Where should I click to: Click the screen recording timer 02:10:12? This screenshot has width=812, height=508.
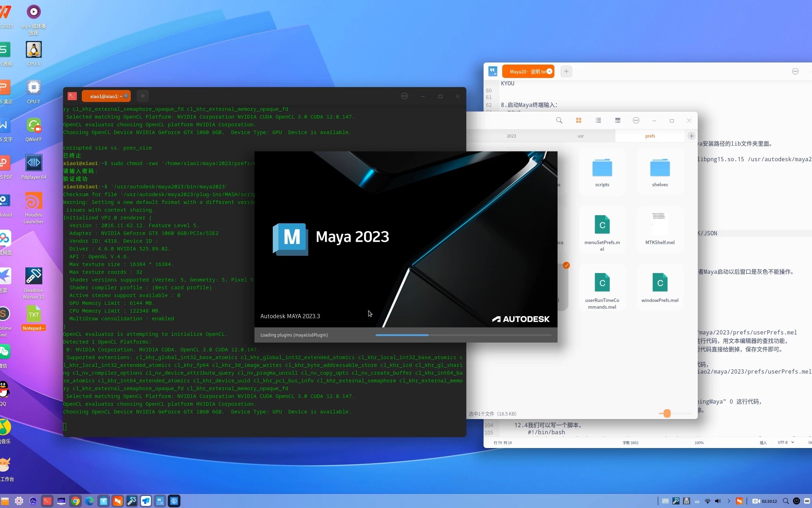764,501
